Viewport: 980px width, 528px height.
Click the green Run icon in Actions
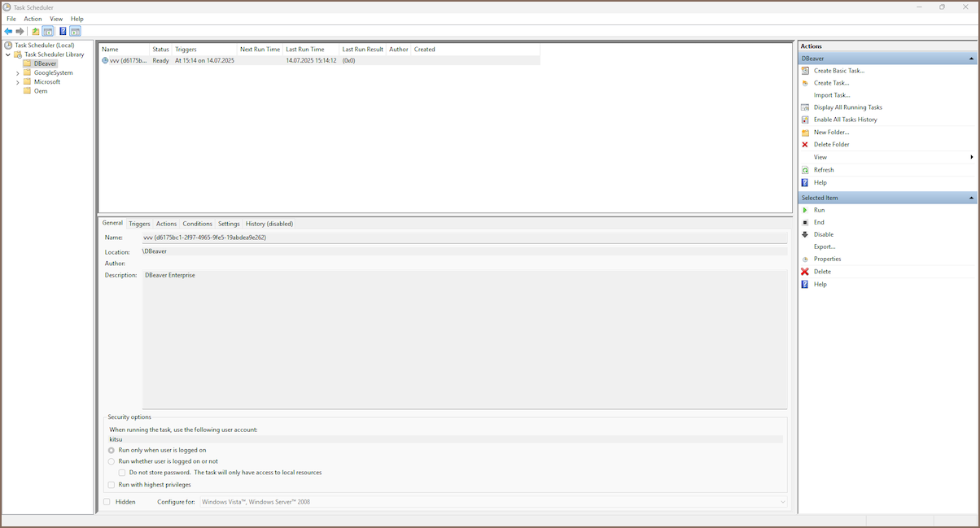point(805,210)
